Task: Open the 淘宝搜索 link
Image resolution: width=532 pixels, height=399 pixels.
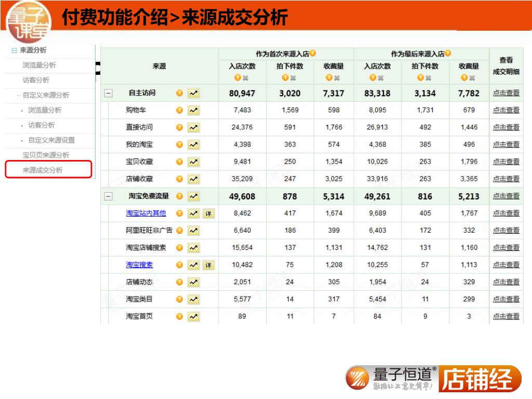Action: (x=139, y=264)
